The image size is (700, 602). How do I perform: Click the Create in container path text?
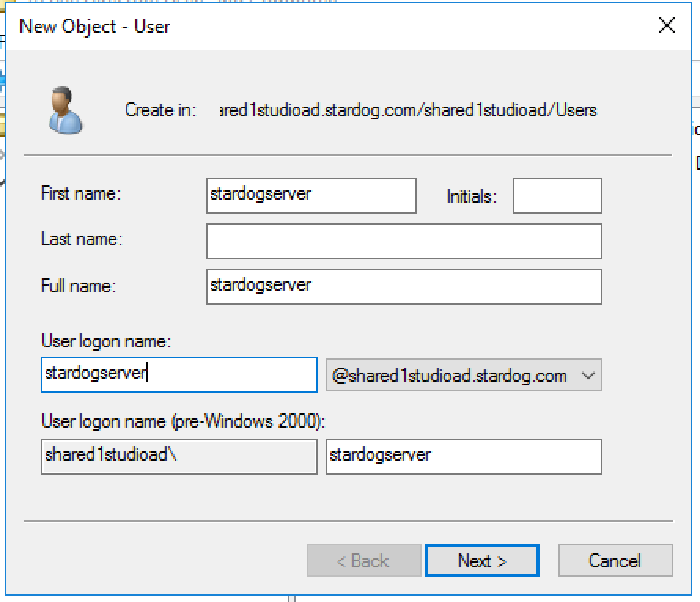point(407,110)
